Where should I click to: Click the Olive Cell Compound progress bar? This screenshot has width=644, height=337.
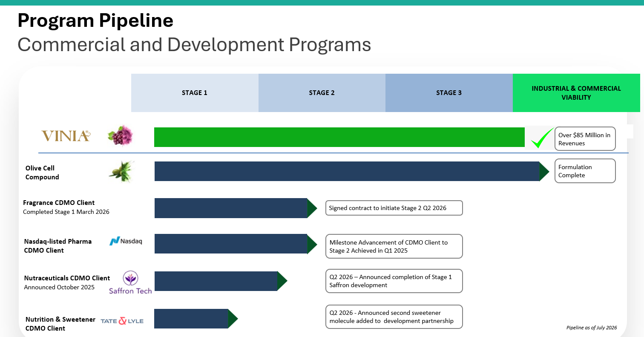point(347,171)
